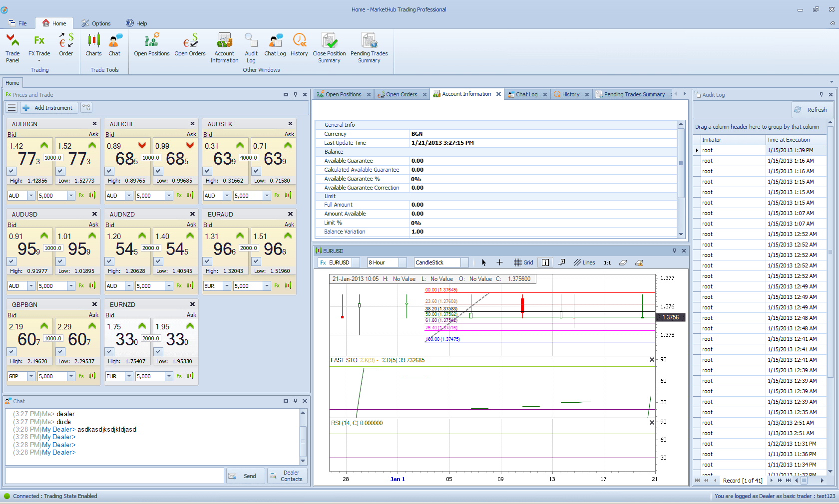The width and height of the screenshot is (839, 504).
Task: Expand the FX Trade ribbon dropdown arrow
Action: pyautogui.click(x=39, y=61)
